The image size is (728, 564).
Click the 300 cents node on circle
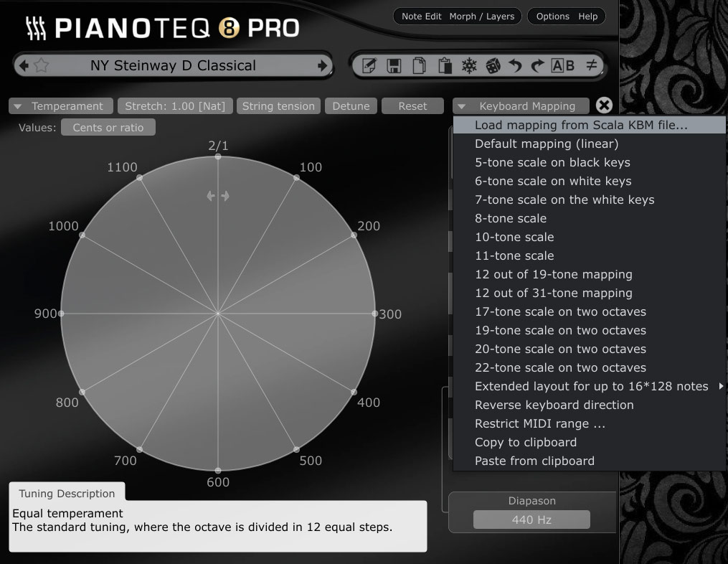click(374, 314)
